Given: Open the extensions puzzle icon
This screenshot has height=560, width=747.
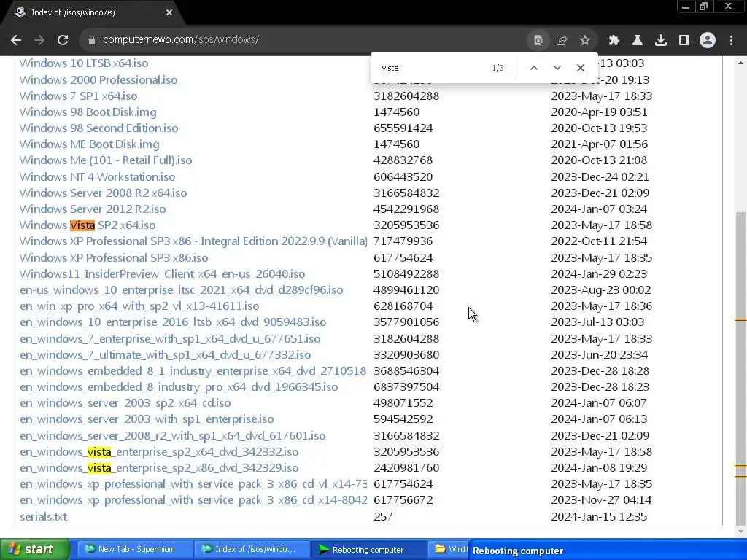Looking at the screenshot, I should (614, 41).
